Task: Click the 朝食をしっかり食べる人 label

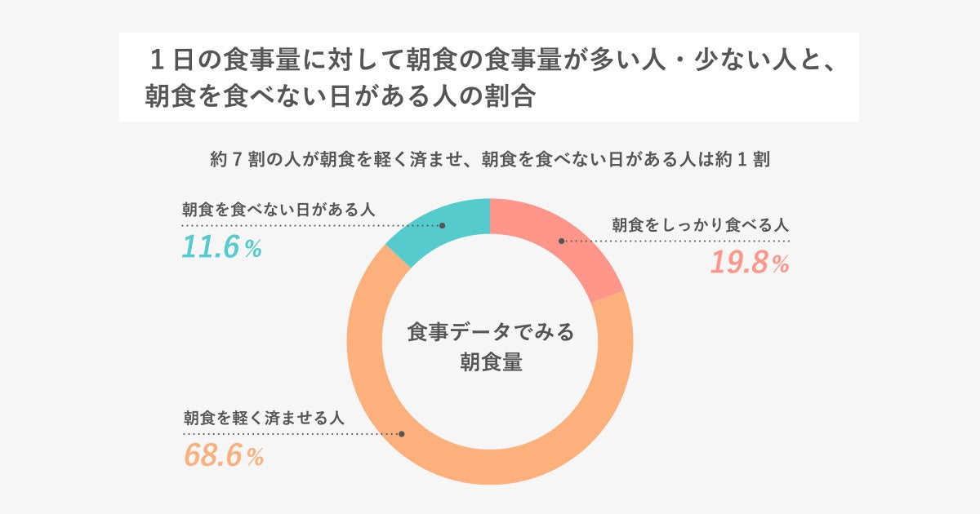Action: (x=701, y=225)
